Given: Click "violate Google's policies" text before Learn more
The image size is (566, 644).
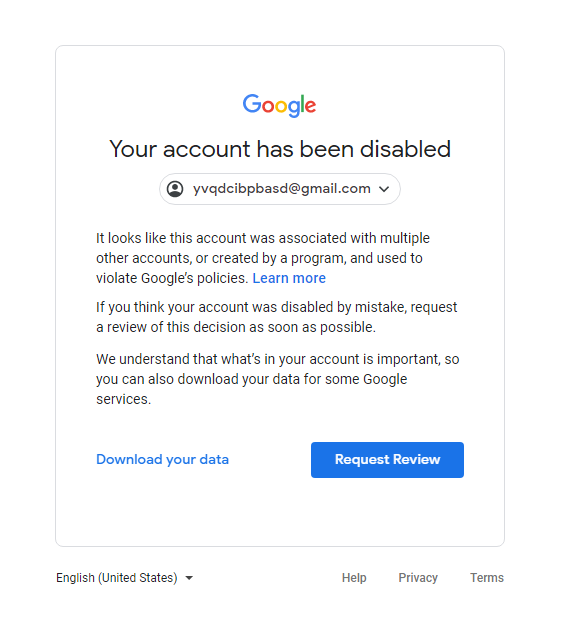Looking at the screenshot, I should tap(172, 278).
